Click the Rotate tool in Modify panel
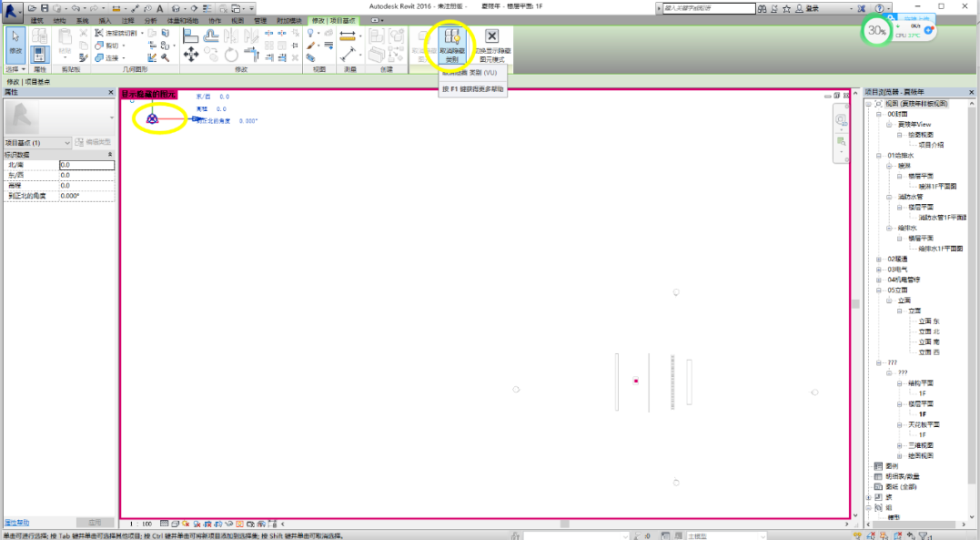 coord(231,56)
